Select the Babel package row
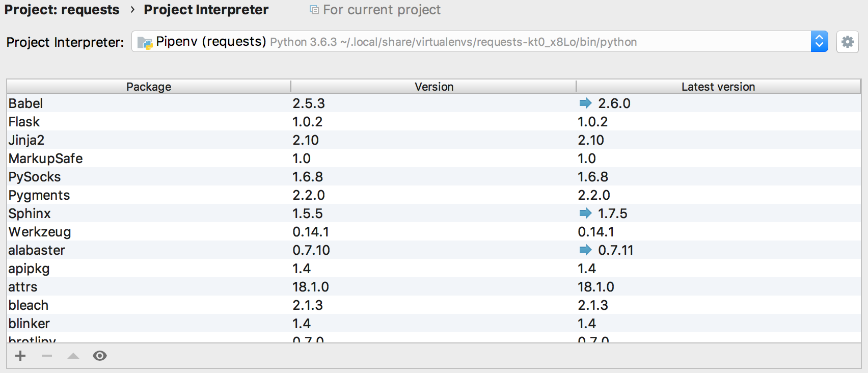Viewport: 868px width, 373px height. [x=433, y=103]
